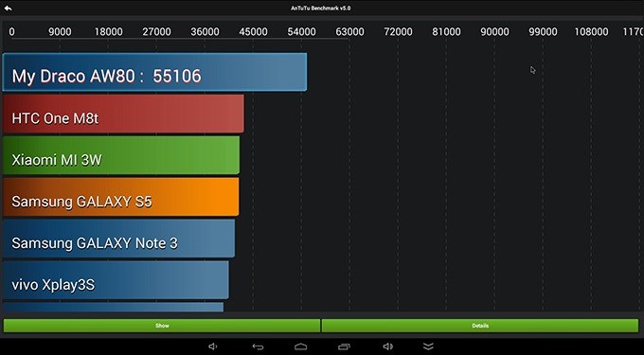The height and width of the screenshot is (355, 644).
Task: Open recent apps from the navigation bar
Action: 344,346
